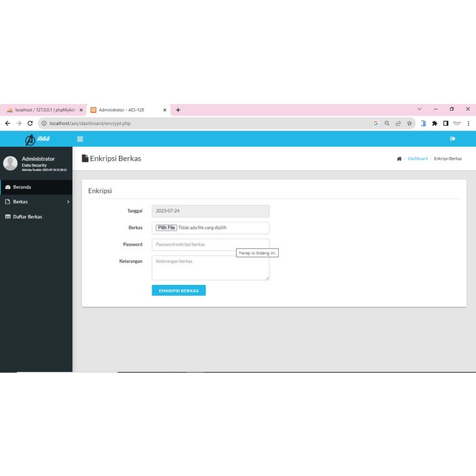Screen dimensions: 476x476
Task: Click the share page icon
Action: pos(398,123)
